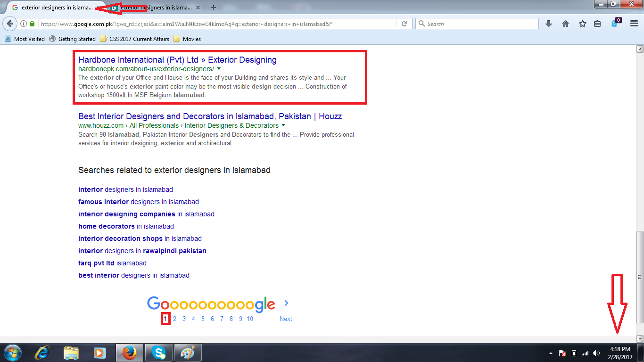The height and width of the screenshot is (362, 644).
Task: Open the Downloads arrow icon
Action: [x=548, y=24]
